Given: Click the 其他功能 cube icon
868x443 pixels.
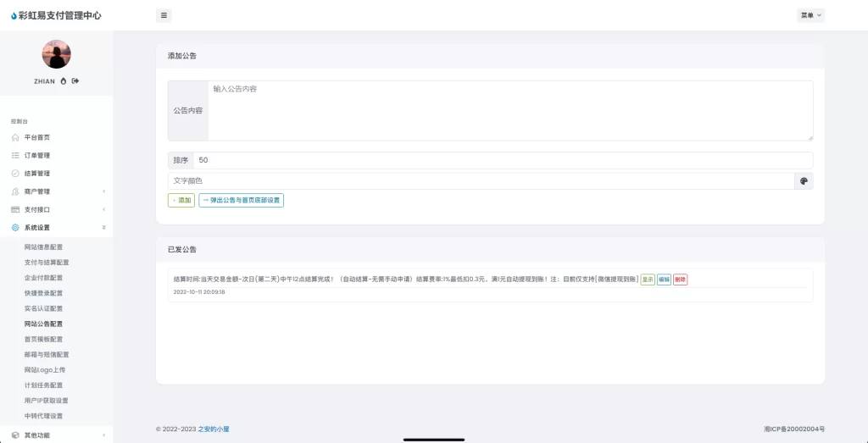Looking at the screenshot, I should coord(15,435).
